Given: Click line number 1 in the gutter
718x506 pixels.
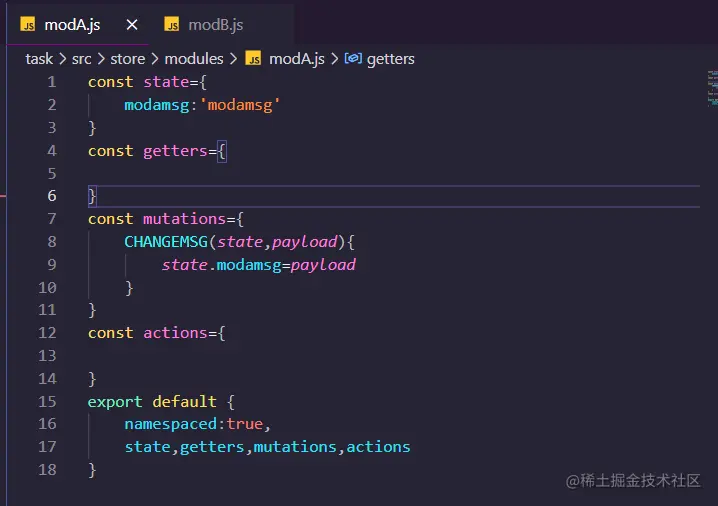Looking at the screenshot, I should [52, 82].
